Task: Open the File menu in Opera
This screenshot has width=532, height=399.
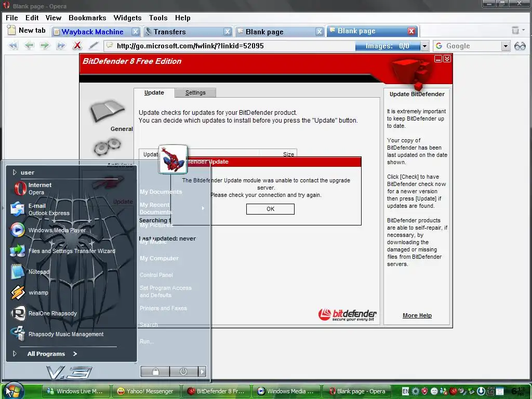Action: (x=12, y=18)
